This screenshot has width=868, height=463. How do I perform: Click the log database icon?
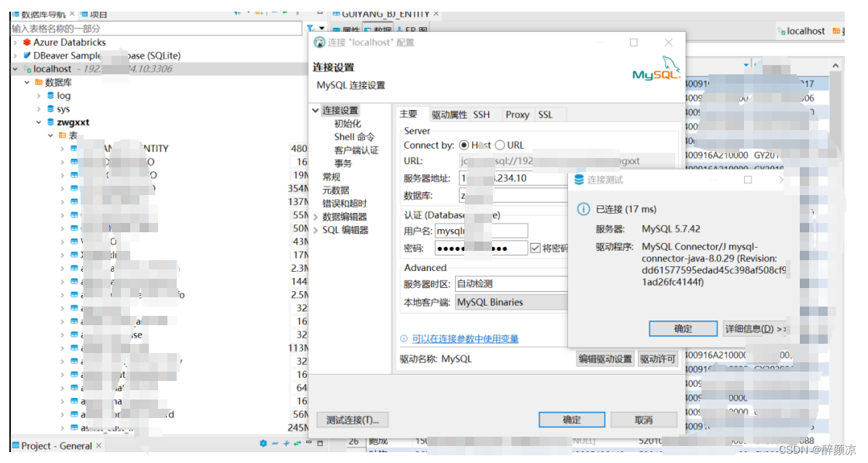coord(50,96)
